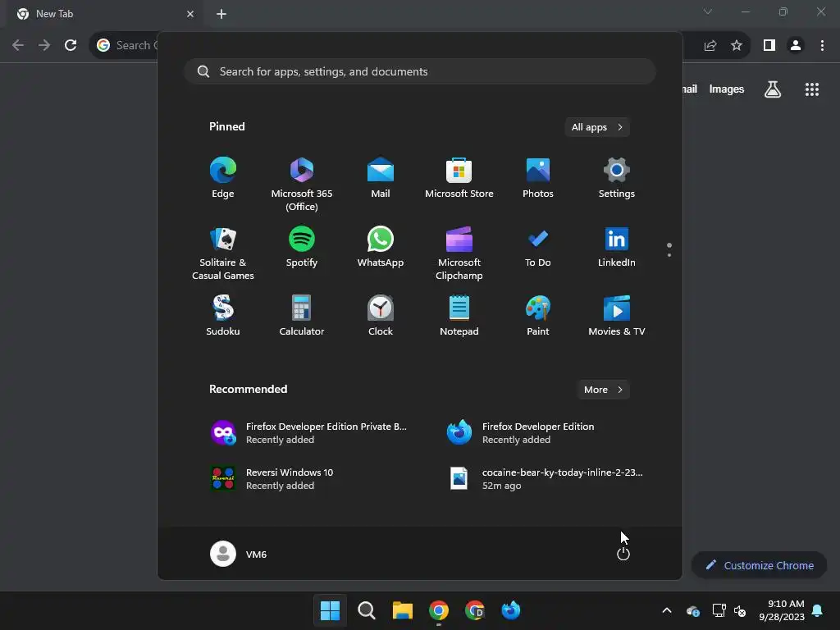Open the Calculator app
The width and height of the screenshot is (840, 630).
[302, 316]
